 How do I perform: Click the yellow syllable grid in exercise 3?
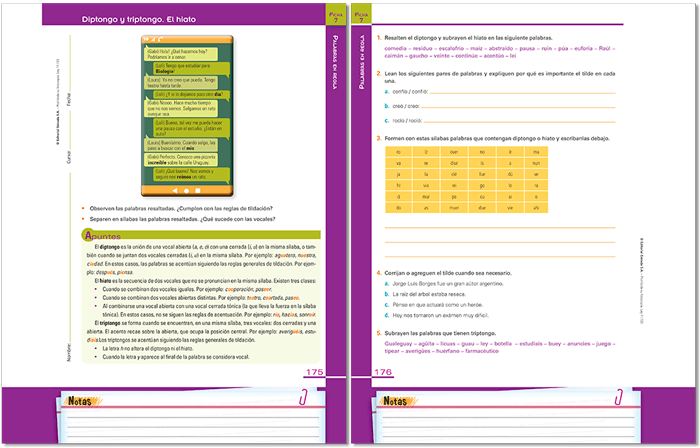[x=467, y=181]
